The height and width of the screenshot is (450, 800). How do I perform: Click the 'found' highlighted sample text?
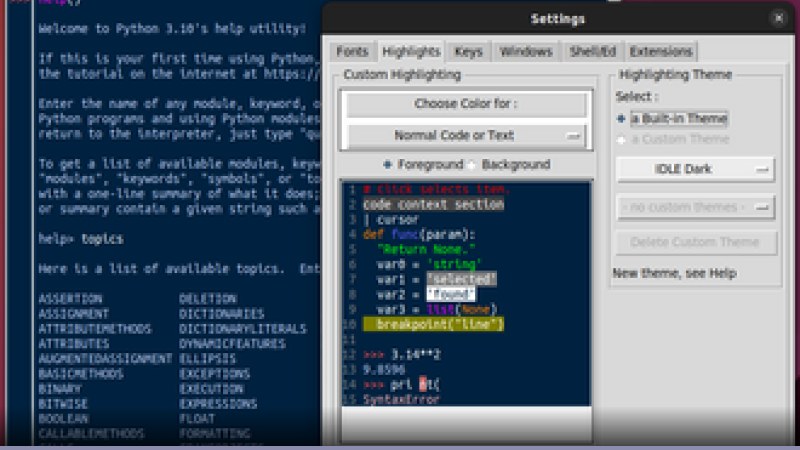[451, 294]
